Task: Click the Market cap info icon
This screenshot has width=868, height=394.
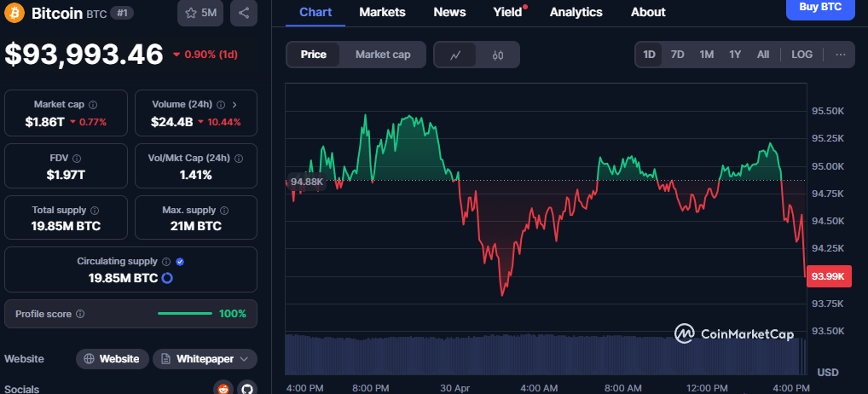Action: tap(93, 105)
